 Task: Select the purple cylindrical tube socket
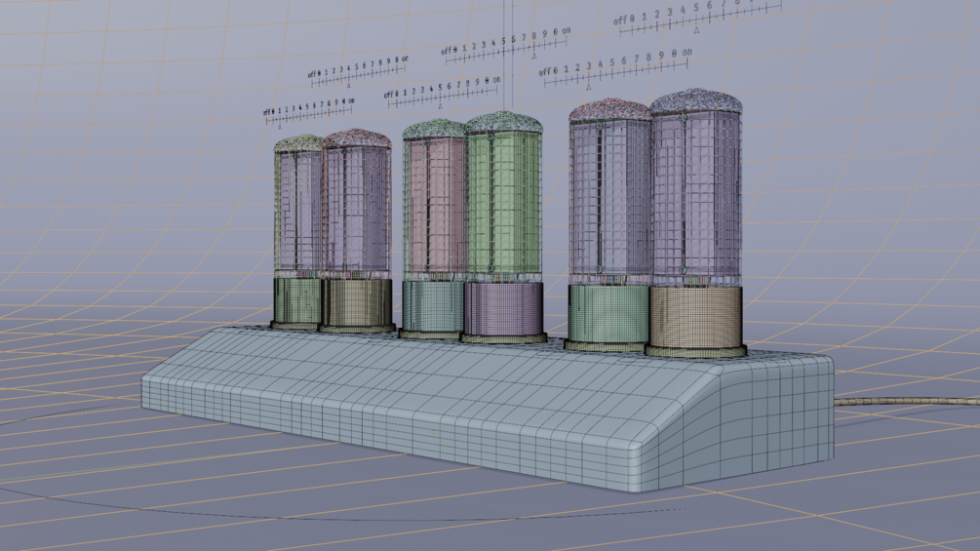[504, 309]
